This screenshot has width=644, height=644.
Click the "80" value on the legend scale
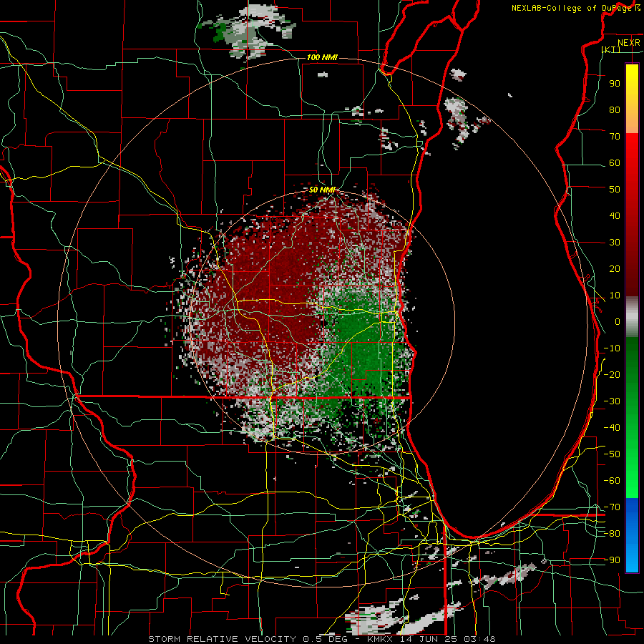click(615, 110)
